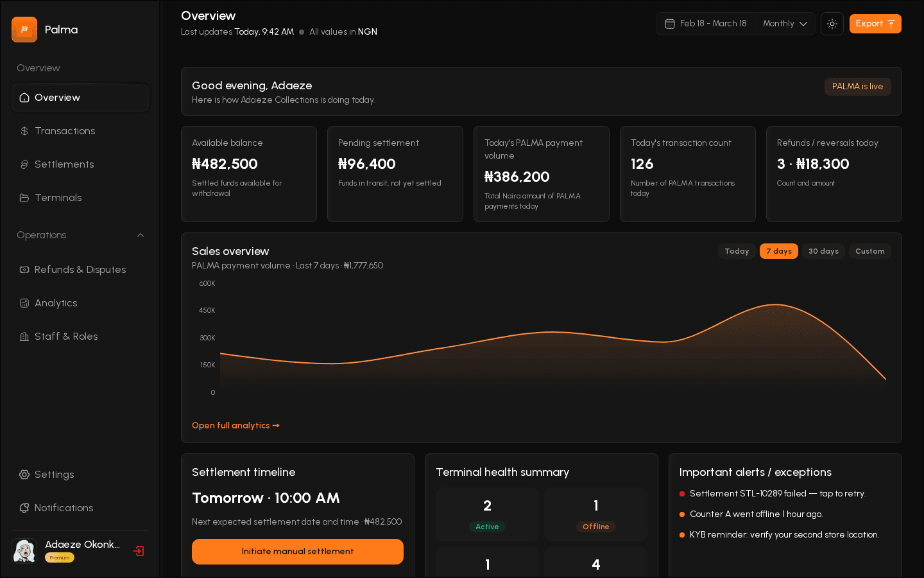Open the Terminals menu item
The image size is (924, 578).
(x=80, y=198)
